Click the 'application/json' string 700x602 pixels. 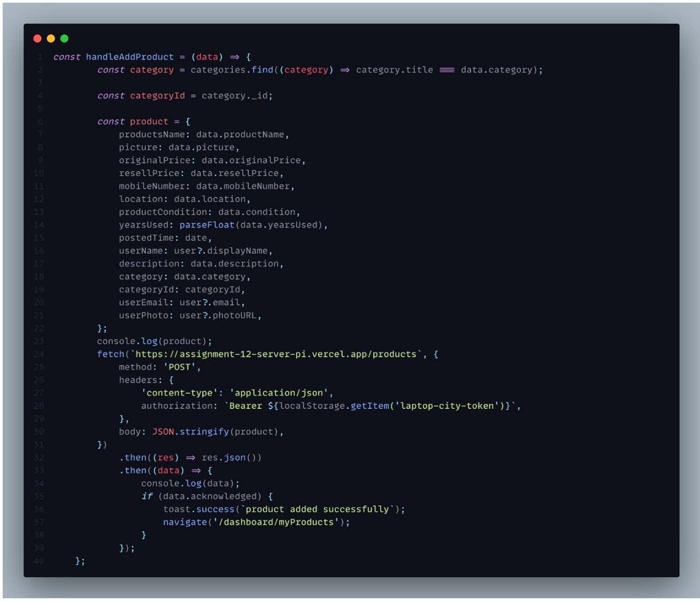(279, 393)
